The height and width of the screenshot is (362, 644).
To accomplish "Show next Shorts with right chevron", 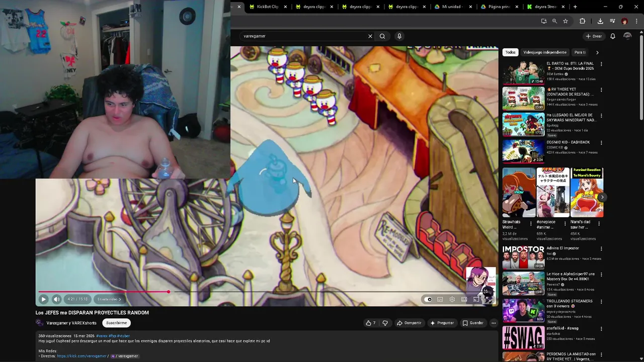I will (x=602, y=197).
